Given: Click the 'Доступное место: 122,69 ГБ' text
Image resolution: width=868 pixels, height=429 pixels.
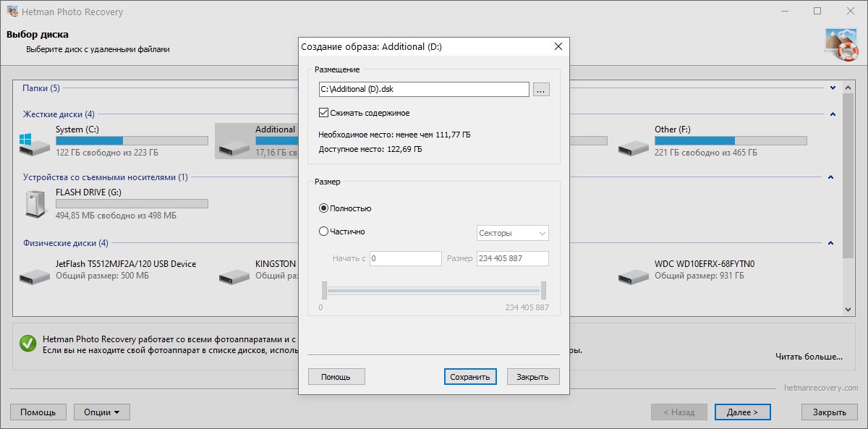Looking at the screenshot, I should (x=370, y=149).
